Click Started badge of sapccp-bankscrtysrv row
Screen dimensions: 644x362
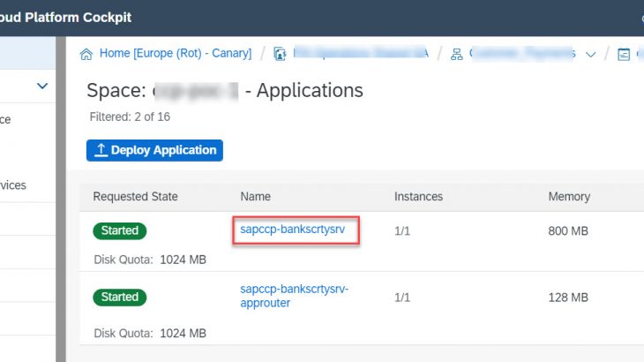tap(119, 230)
